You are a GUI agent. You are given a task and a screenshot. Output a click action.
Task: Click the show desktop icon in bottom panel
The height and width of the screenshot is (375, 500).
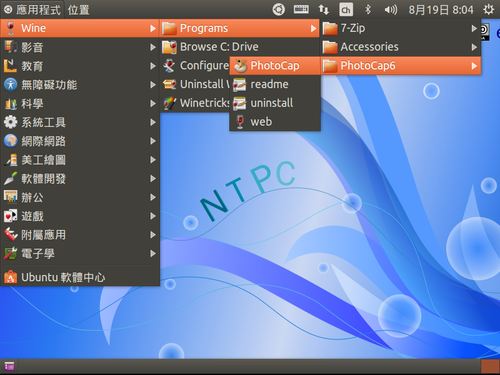tap(9, 366)
